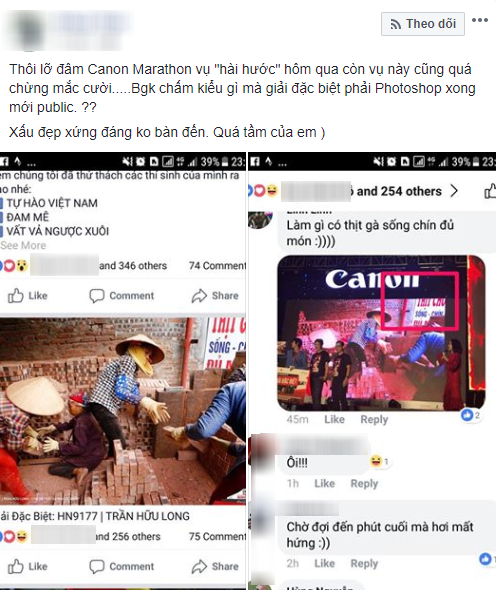The height and width of the screenshot is (590, 496).
Task: Share the upper left post
Action: click(x=215, y=296)
